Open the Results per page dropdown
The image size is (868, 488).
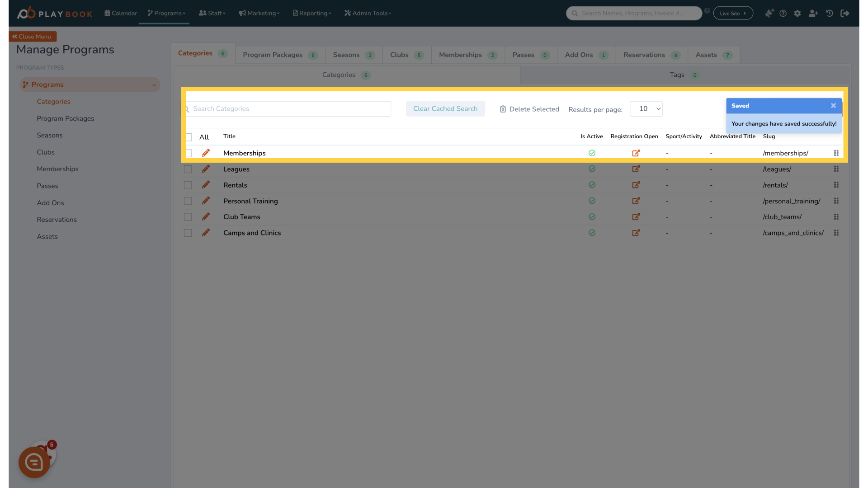pyautogui.click(x=646, y=108)
